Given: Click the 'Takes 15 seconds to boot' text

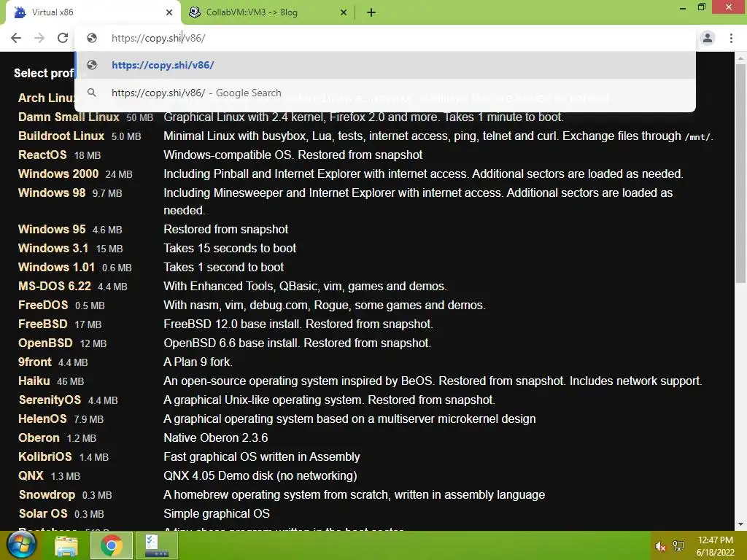Looking at the screenshot, I should tap(230, 248).
